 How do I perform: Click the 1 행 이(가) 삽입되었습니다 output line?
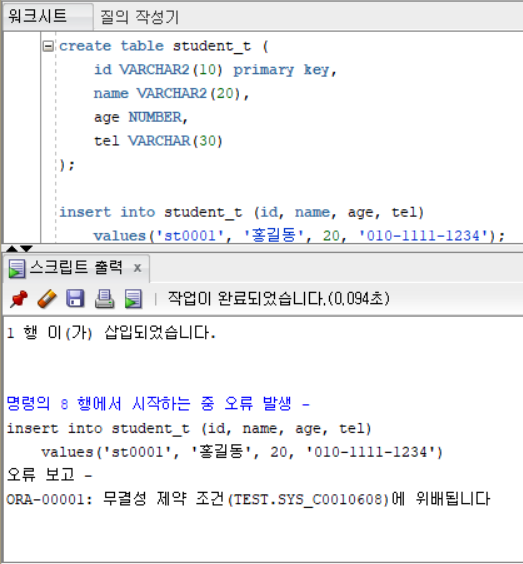click(111, 333)
